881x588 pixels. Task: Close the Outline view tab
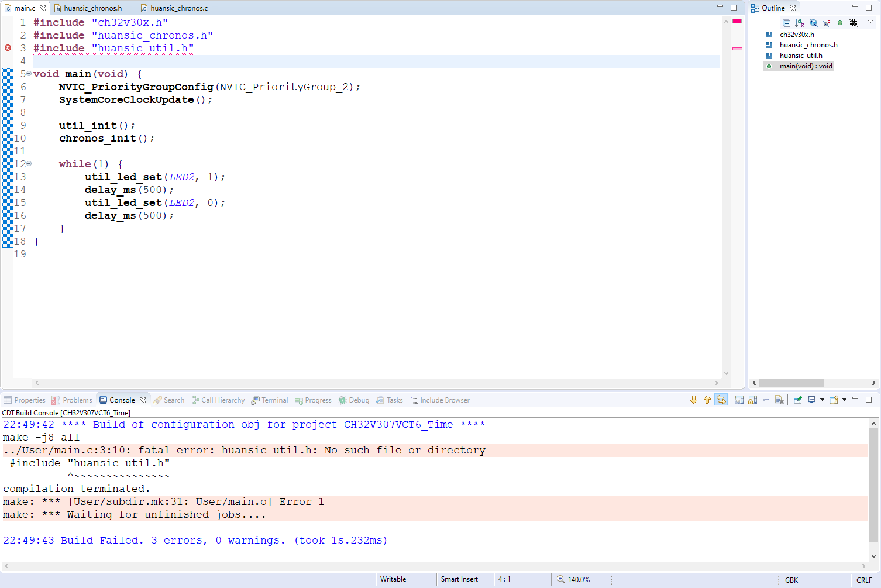pos(793,8)
